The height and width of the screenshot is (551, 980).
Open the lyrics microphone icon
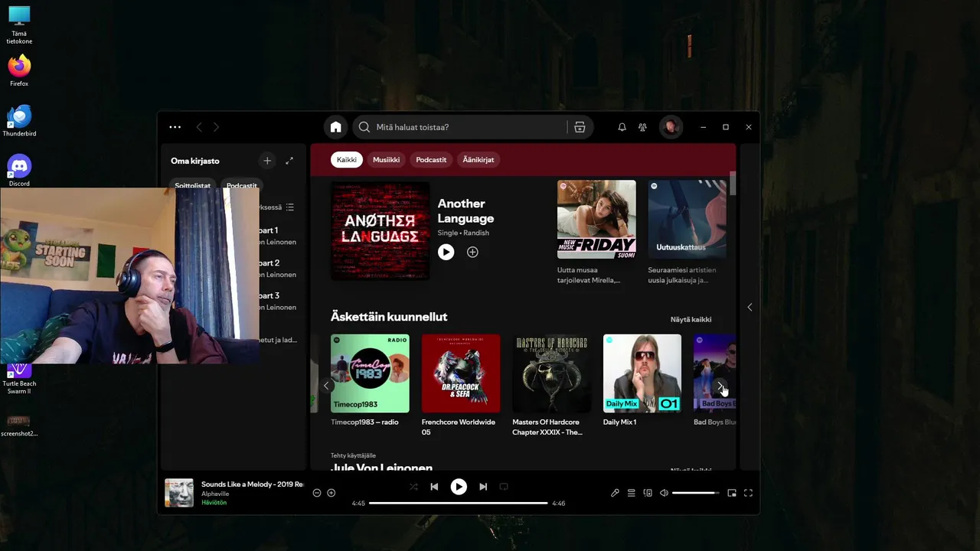[x=615, y=493]
